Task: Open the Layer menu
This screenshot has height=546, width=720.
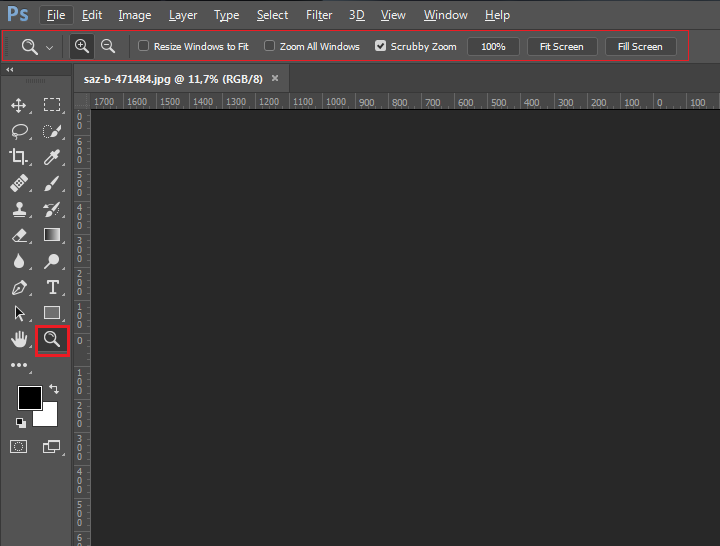Action: (x=183, y=15)
